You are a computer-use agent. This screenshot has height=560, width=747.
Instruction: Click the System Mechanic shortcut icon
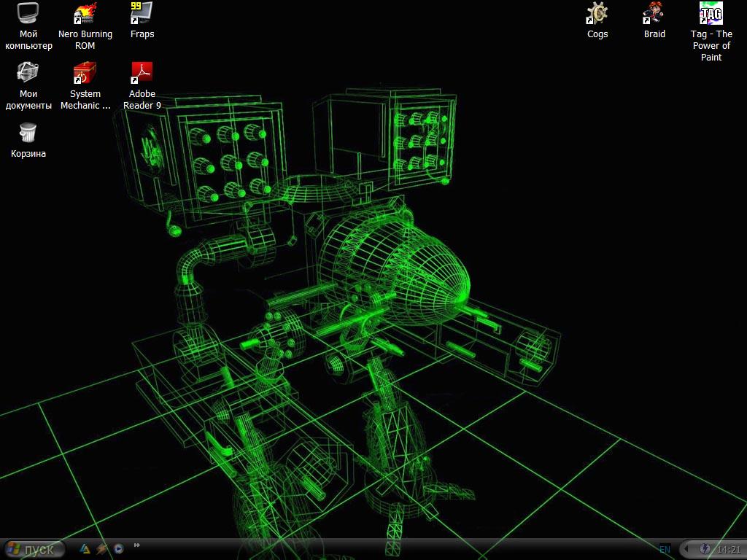point(85,74)
